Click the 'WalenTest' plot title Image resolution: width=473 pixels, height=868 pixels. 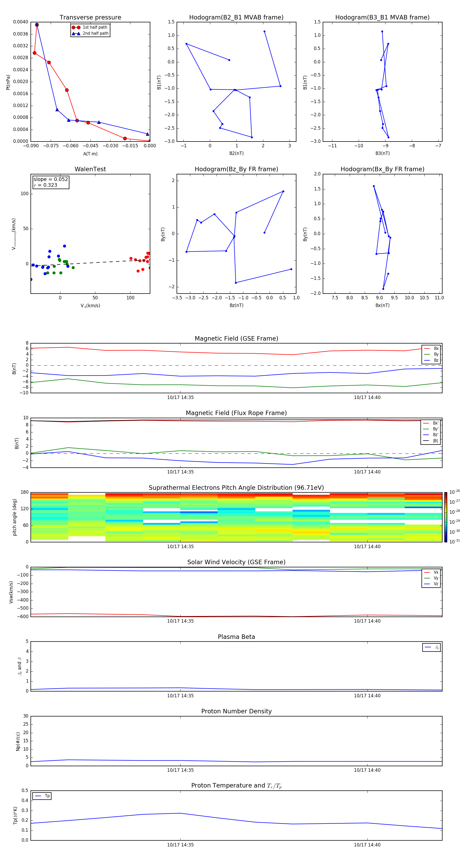pyautogui.click(x=90, y=169)
